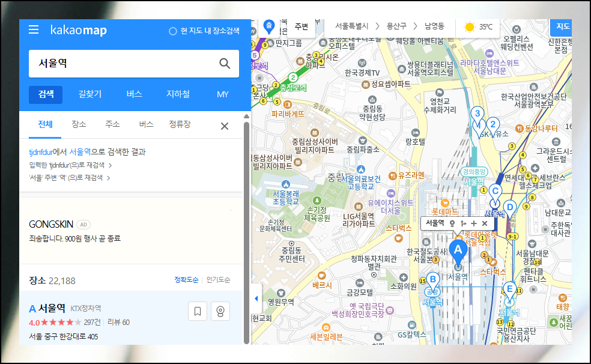The image size is (591, 364).
Task: Click the 서울역 keyword in result summary
Action: click(x=80, y=152)
